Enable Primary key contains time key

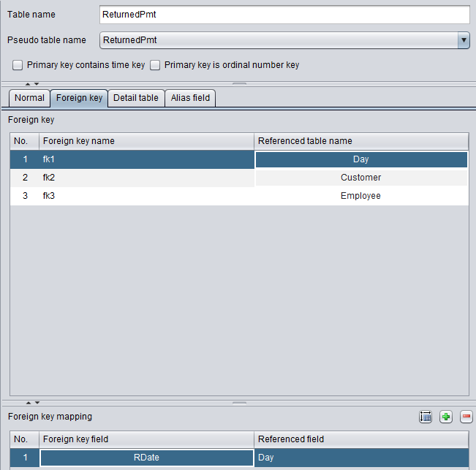[x=18, y=65]
